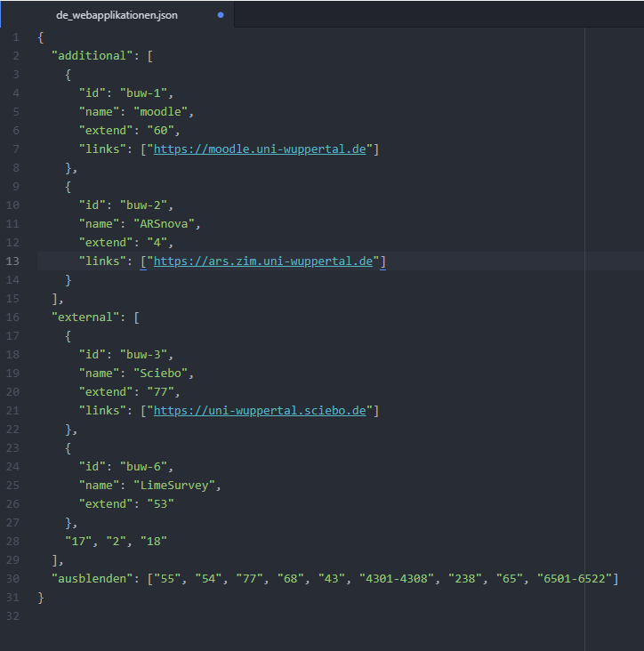Click line number 1 in the gutter
This screenshot has height=651, width=644.
16,37
